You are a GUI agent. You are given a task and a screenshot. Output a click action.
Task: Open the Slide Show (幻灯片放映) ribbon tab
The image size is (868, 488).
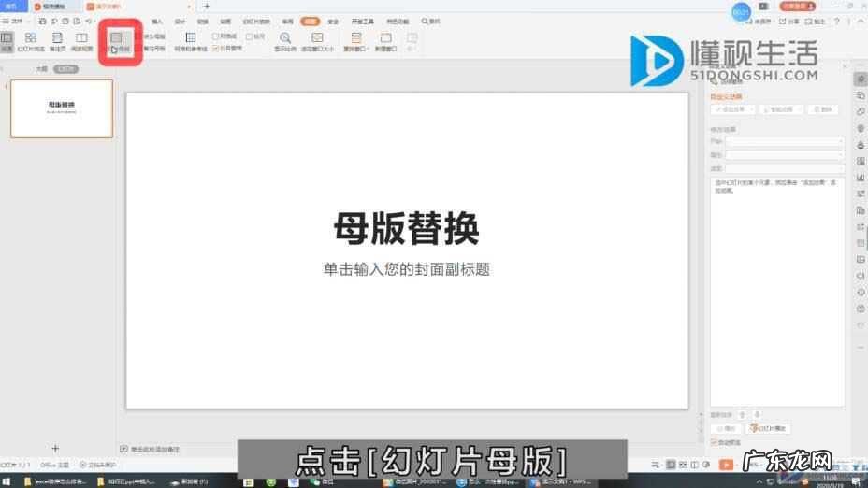(x=256, y=21)
